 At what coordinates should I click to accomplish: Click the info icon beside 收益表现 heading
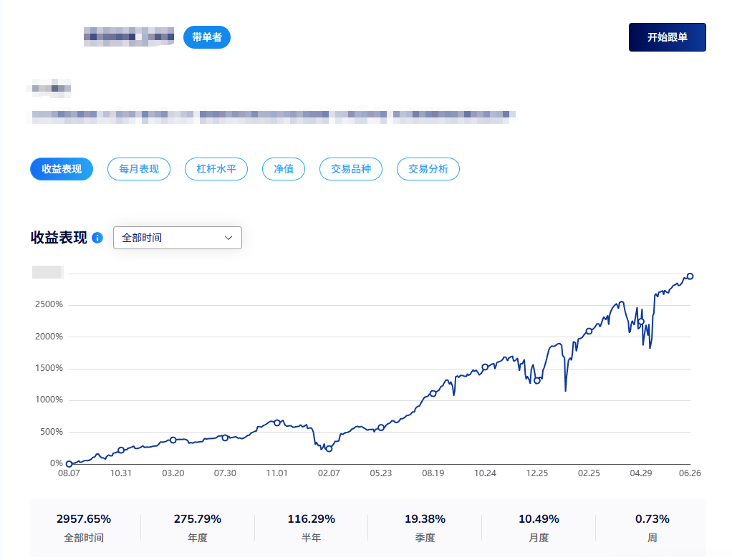point(97,238)
